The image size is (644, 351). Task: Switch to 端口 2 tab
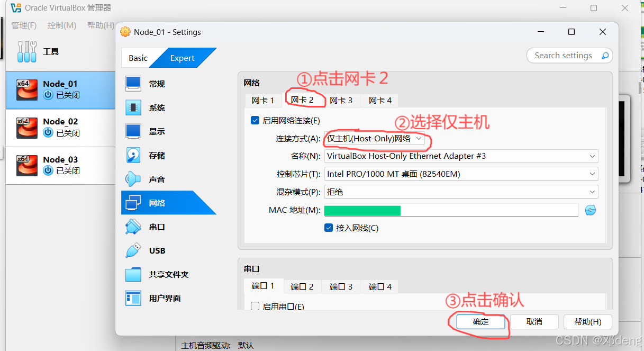(x=302, y=286)
